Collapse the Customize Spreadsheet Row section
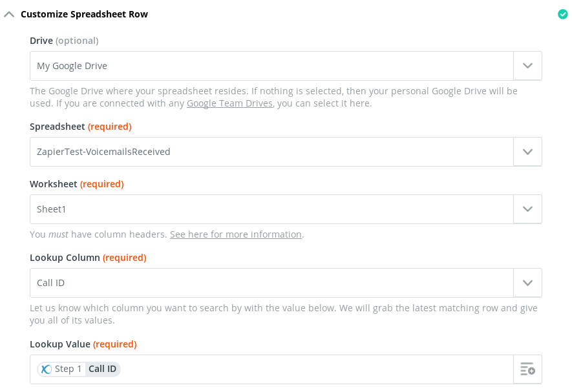This screenshot has height=392, width=572. [x=9, y=13]
